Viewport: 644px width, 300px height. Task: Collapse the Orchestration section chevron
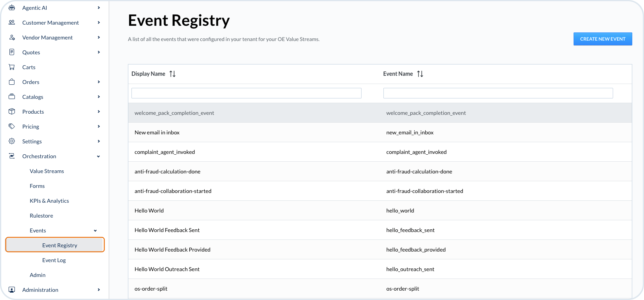click(99, 156)
